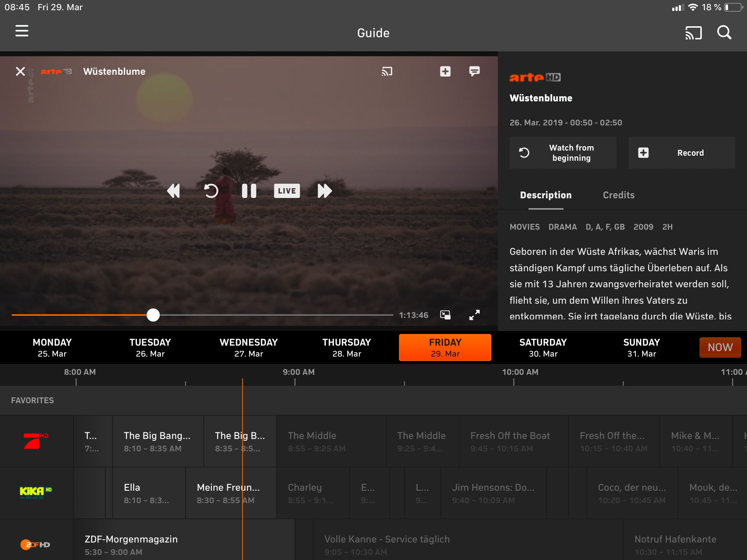The width and height of the screenshot is (747, 560).
Task: Open ZDF-Morgenmagazin 5:30 – 9:00 AM
Action: point(184,540)
